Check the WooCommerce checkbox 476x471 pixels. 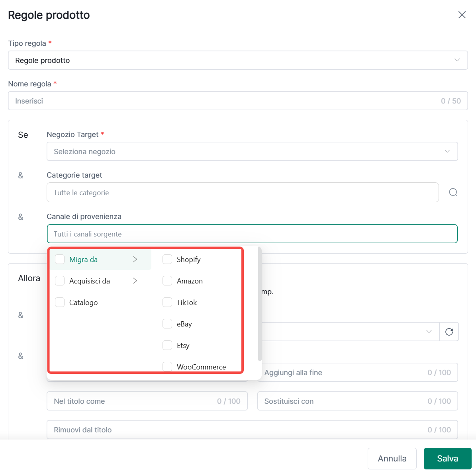[x=167, y=366]
